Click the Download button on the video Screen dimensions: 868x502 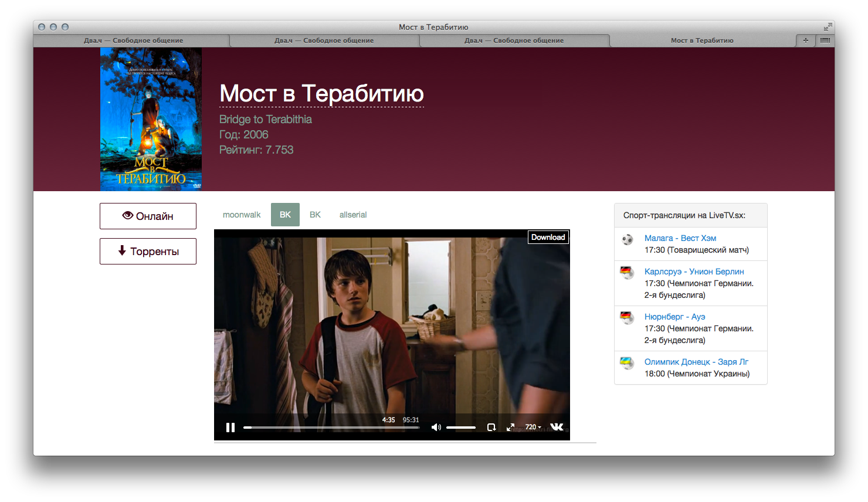[x=548, y=237]
